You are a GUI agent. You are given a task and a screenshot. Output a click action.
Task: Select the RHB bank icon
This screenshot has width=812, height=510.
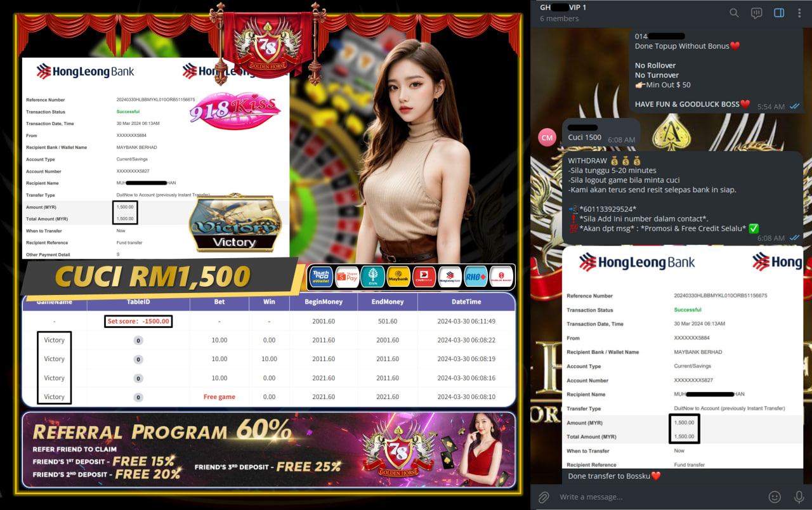[475, 277]
